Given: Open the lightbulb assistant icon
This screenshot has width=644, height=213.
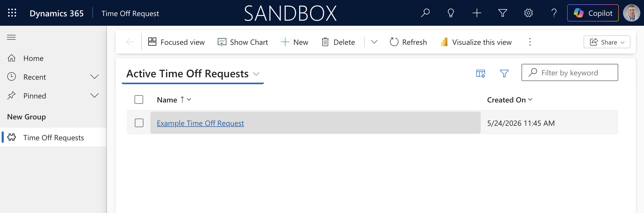Looking at the screenshot, I should coord(451,13).
